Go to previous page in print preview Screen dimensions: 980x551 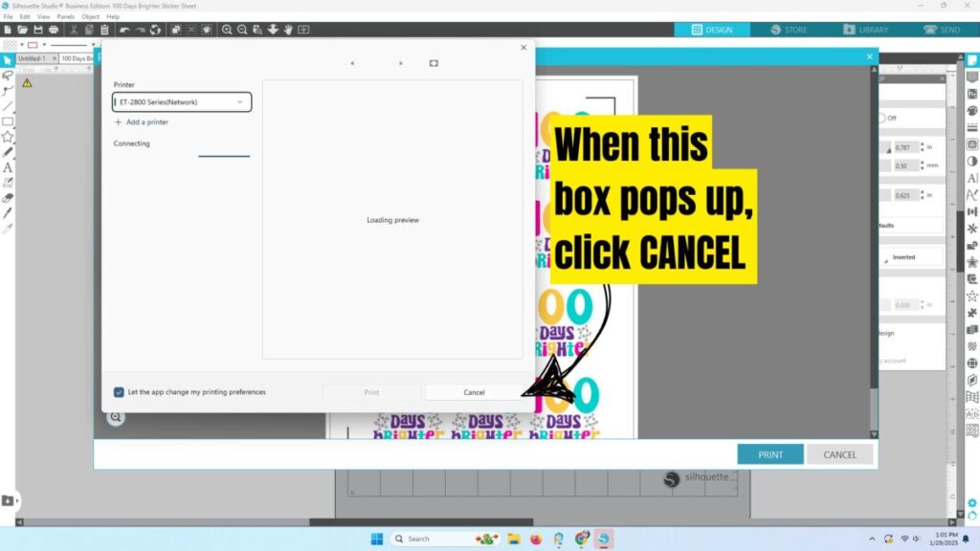(352, 63)
